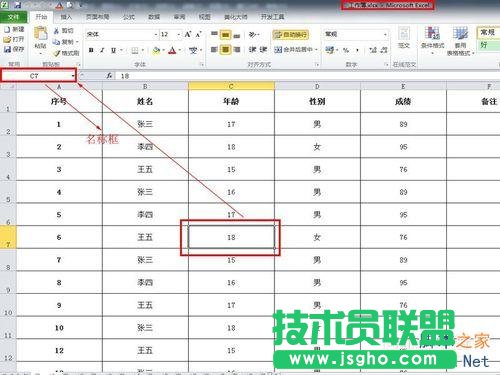Screen dimensions: 500x375
Task: Click the 保存 (Save) icon in the ribbon
Action: click(x=7, y=49)
